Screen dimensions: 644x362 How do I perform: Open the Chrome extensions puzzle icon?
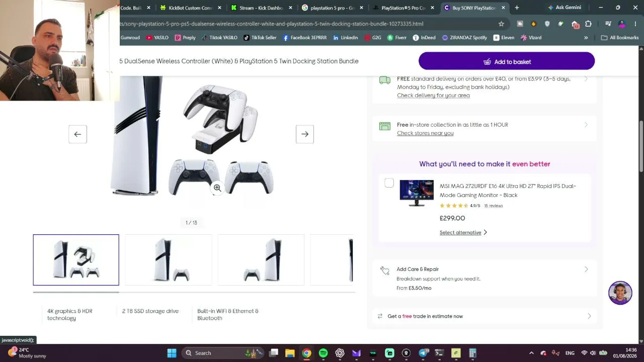click(588, 24)
